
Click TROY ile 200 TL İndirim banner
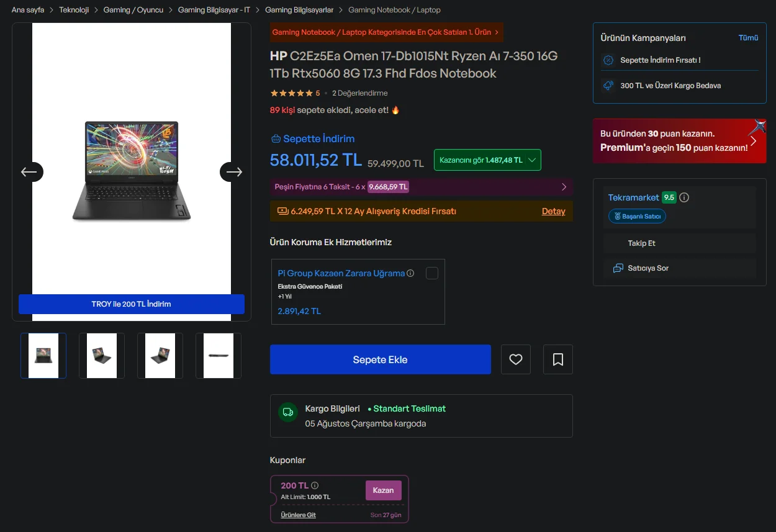coord(132,304)
